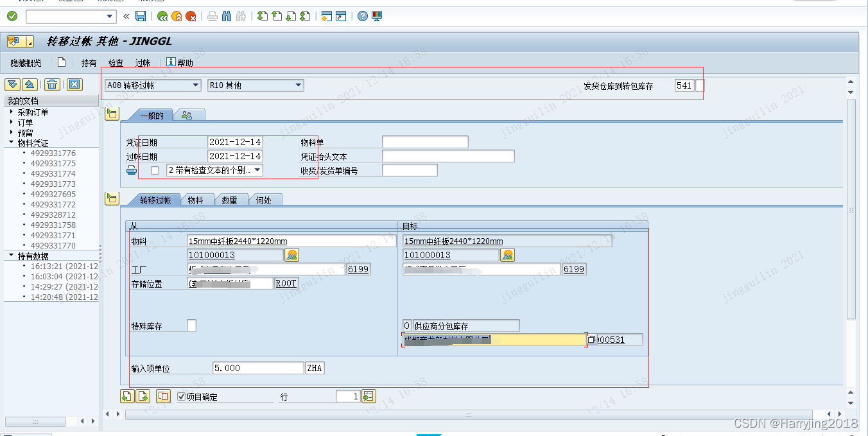This screenshot has width=868, height=436.
Task: Switch to the 何处 item tab
Action: (x=264, y=200)
